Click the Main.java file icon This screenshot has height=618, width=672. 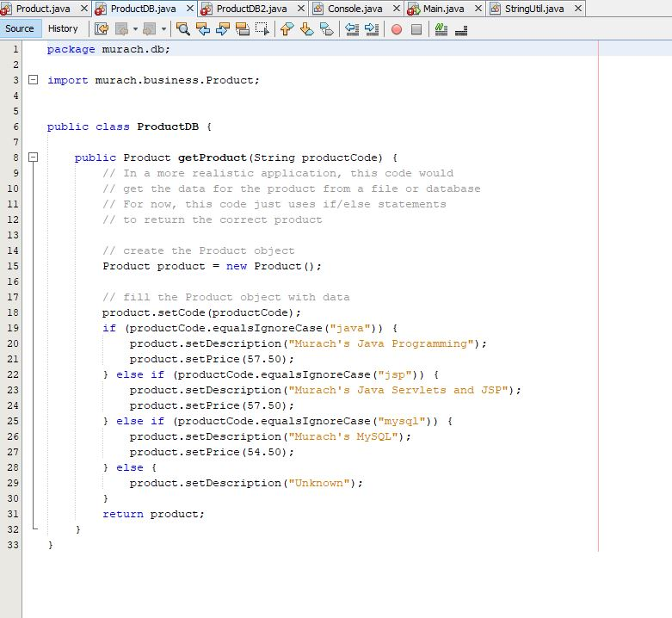tap(414, 9)
